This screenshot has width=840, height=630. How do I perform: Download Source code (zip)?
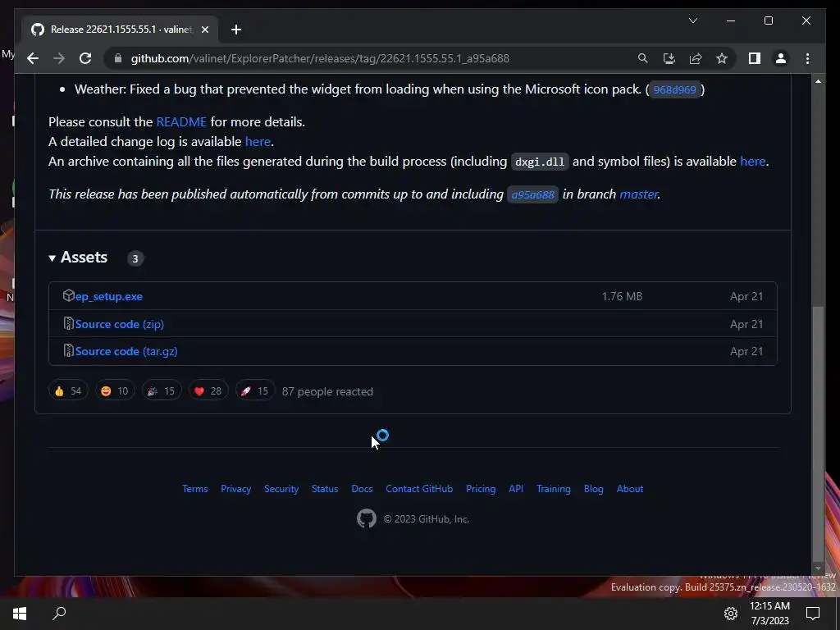point(120,324)
